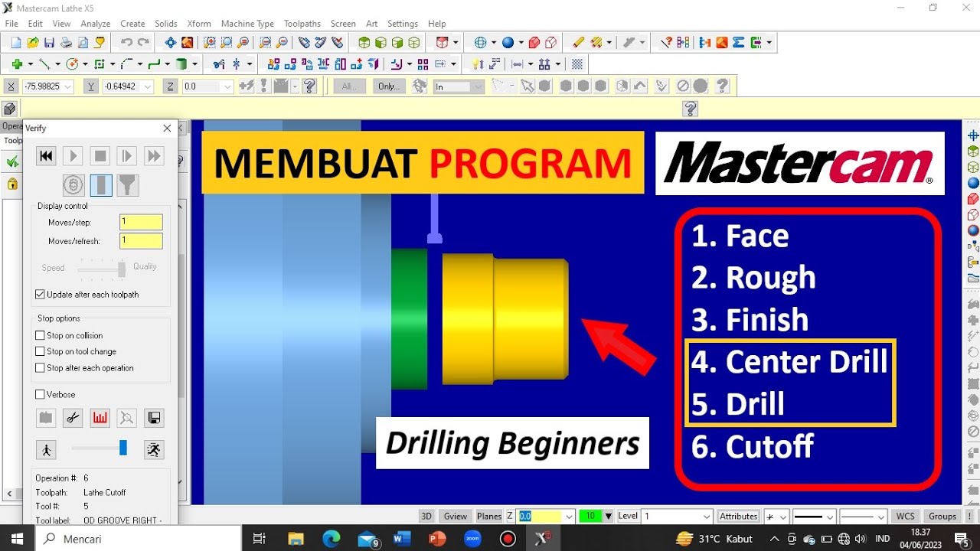
Task: Open the Settings menu
Action: [403, 24]
